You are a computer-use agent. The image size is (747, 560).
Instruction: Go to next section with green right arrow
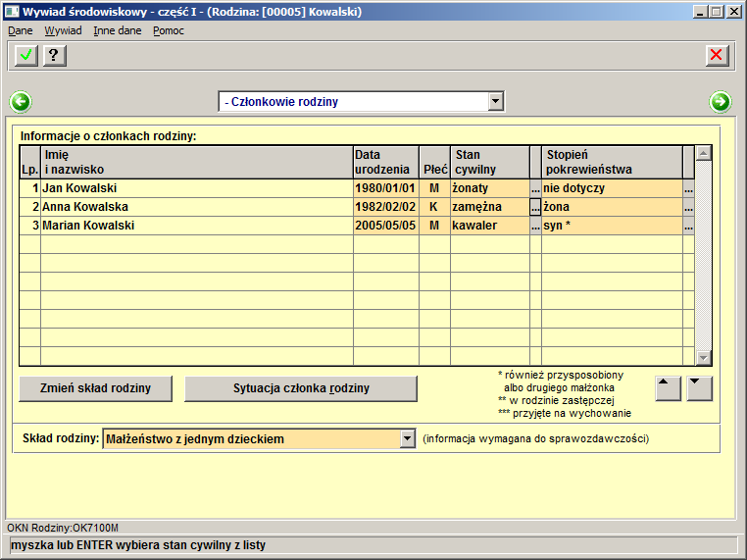(x=721, y=102)
